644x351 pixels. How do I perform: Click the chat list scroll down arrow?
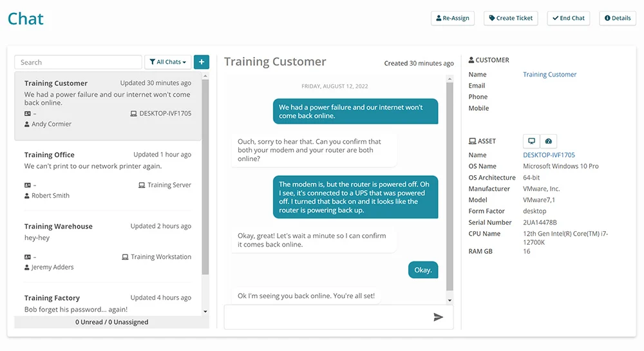(x=205, y=312)
